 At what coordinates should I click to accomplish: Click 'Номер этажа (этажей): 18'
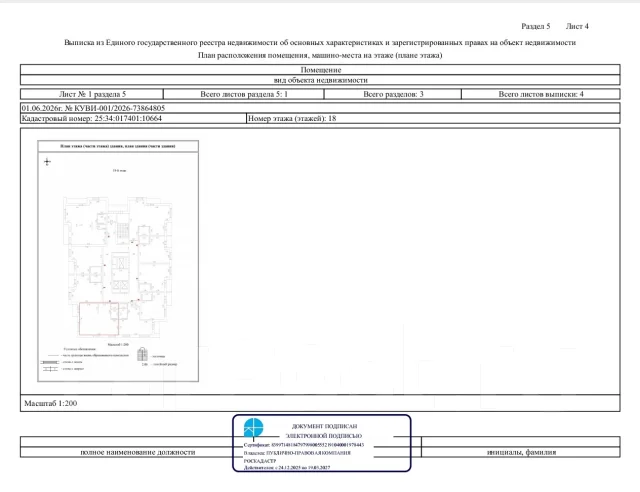(x=292, y=118)
